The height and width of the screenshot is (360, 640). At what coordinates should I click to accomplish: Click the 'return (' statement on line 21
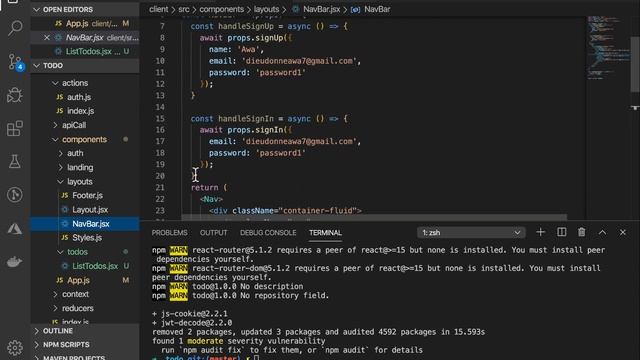(x=209, y=188)
